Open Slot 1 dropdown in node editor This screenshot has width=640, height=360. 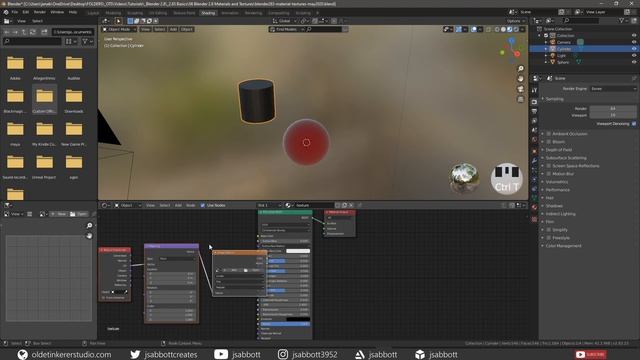tap(269, 205)
